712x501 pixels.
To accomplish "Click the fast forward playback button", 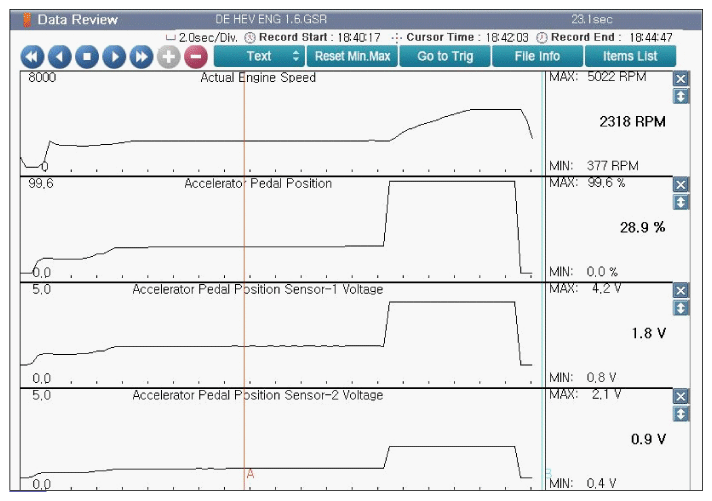I will (x=141, y=57).
